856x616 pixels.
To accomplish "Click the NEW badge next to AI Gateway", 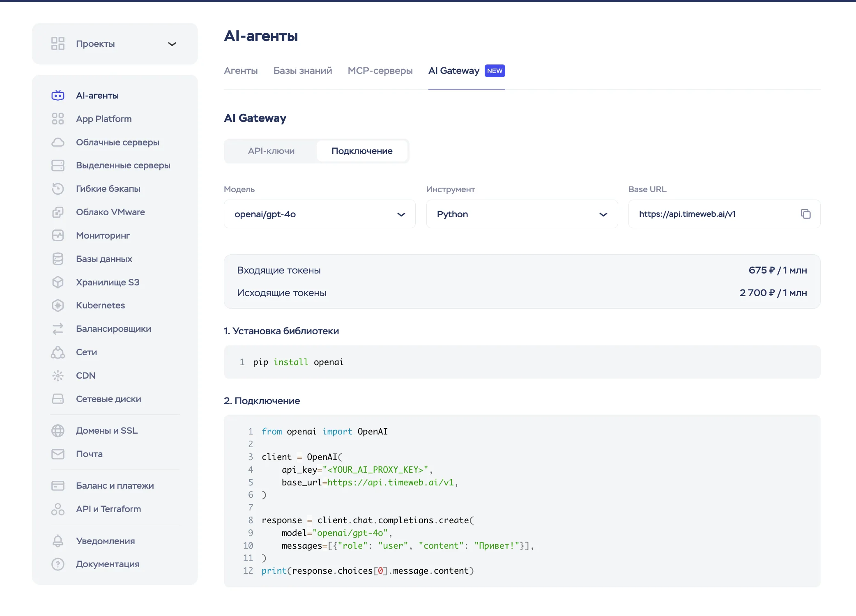I will (x=495, y=71).
